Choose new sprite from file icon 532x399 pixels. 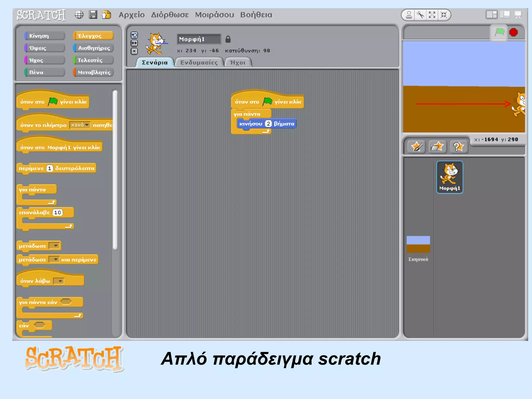[437, 147]
